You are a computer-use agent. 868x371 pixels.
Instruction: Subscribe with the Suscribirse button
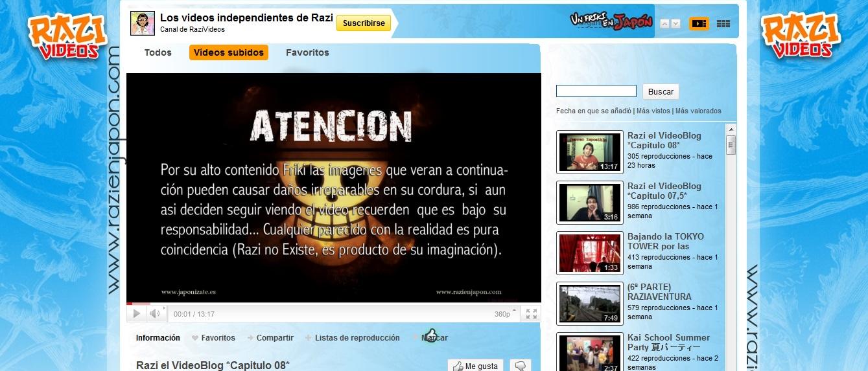point(364,23)
